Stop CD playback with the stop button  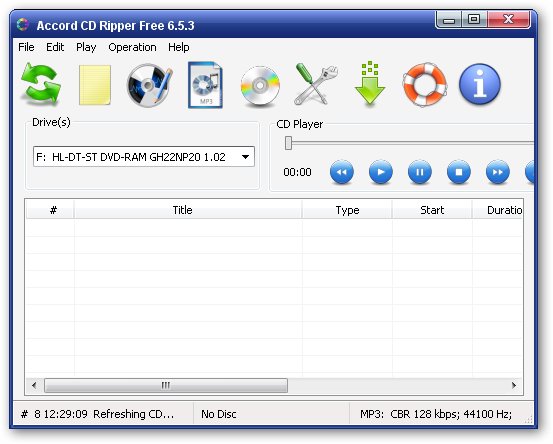458,172
